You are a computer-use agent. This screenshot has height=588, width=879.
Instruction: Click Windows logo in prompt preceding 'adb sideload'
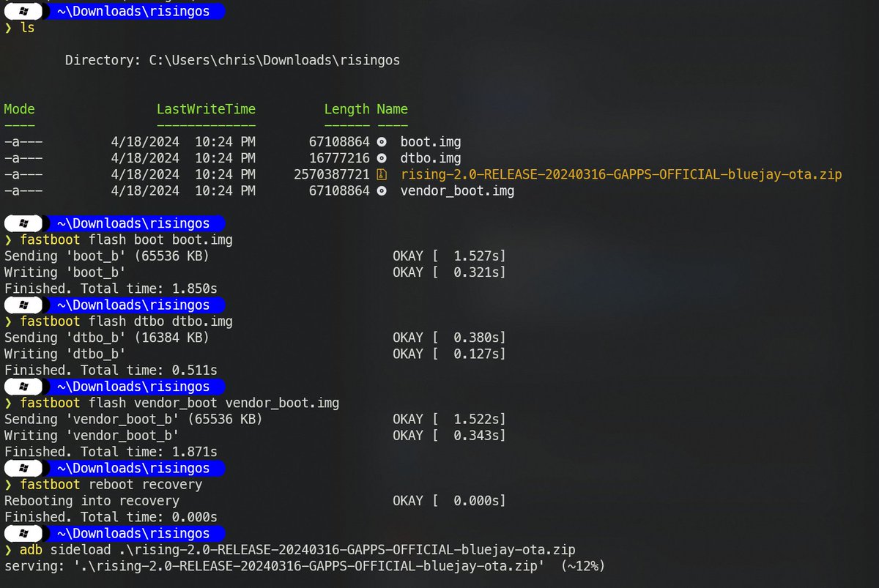[24, 533]
